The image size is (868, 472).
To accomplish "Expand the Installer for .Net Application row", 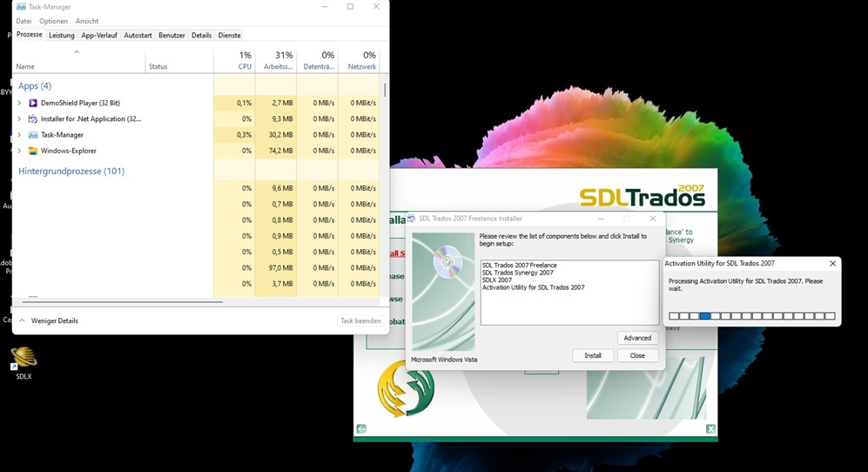I will pos(19,119).
